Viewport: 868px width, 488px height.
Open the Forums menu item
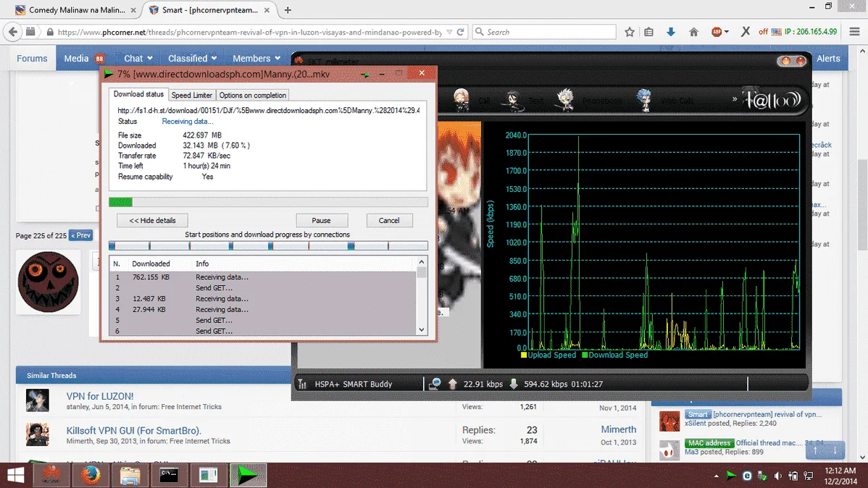click(32, 58)
